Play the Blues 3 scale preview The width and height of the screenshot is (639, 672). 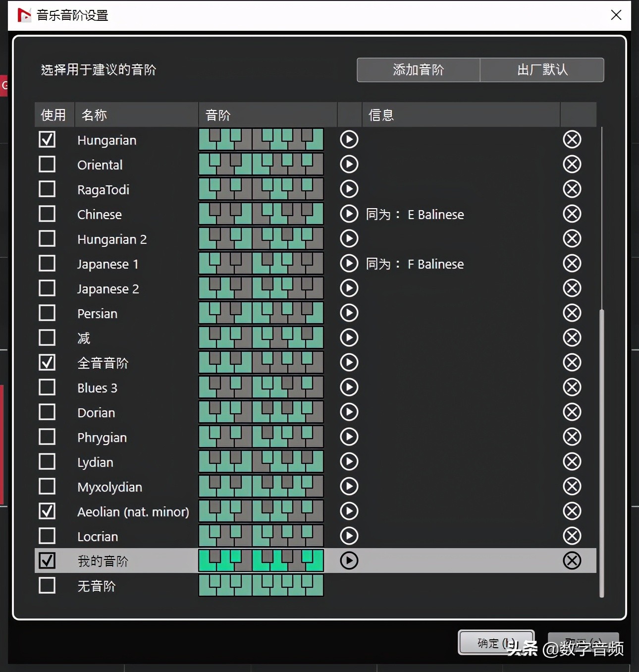(x=349, y=387)
